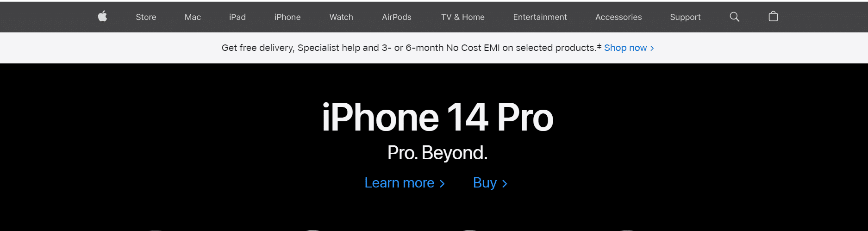
Task: Choose Watch from the top navigation
Action: click(x=341, y=17)
